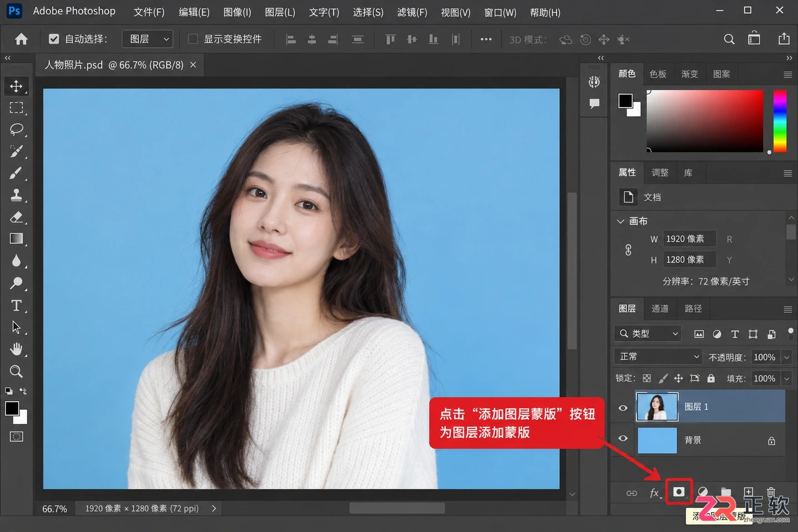
Task: Select the Move tool
Action: [x=16, y=86]
